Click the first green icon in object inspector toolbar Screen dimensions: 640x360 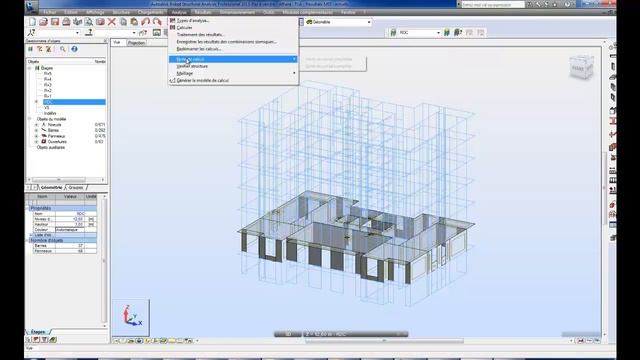click(x=30, y=49)
